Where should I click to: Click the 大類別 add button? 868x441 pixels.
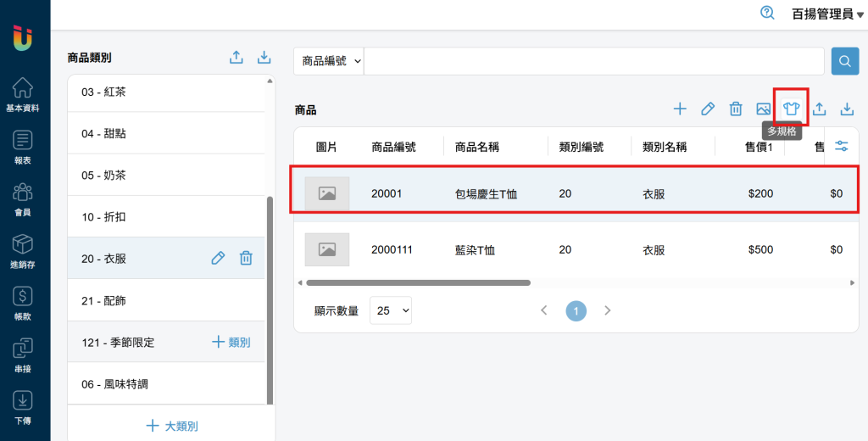[172, 426]
